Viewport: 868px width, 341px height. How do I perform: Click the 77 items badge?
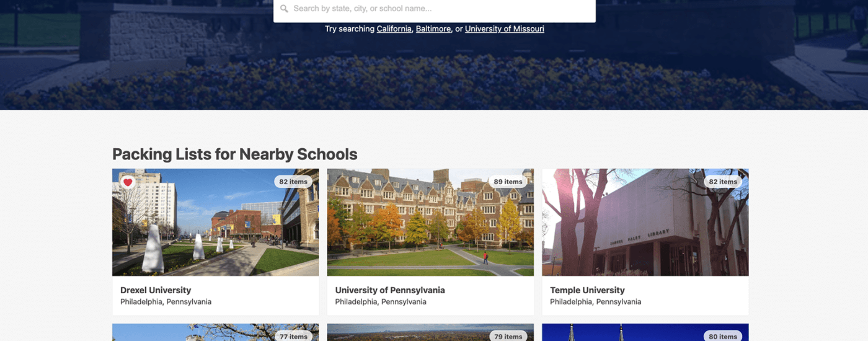tap(293, 336)
